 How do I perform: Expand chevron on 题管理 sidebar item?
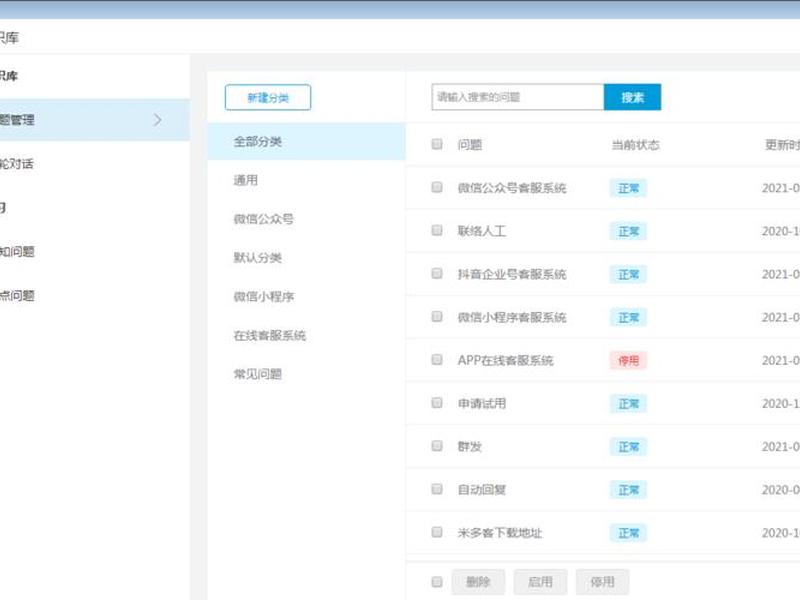click(x=158, y=120)
